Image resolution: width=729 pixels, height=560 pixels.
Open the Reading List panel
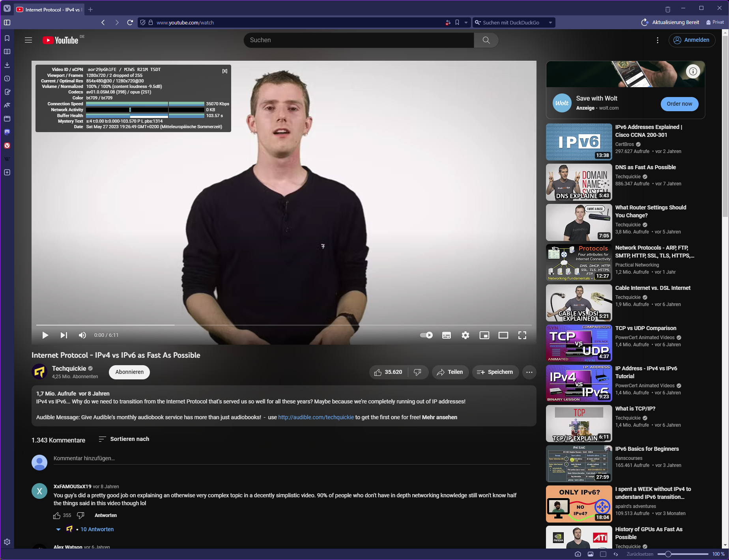pyautogui.click(x=7, y=52)
